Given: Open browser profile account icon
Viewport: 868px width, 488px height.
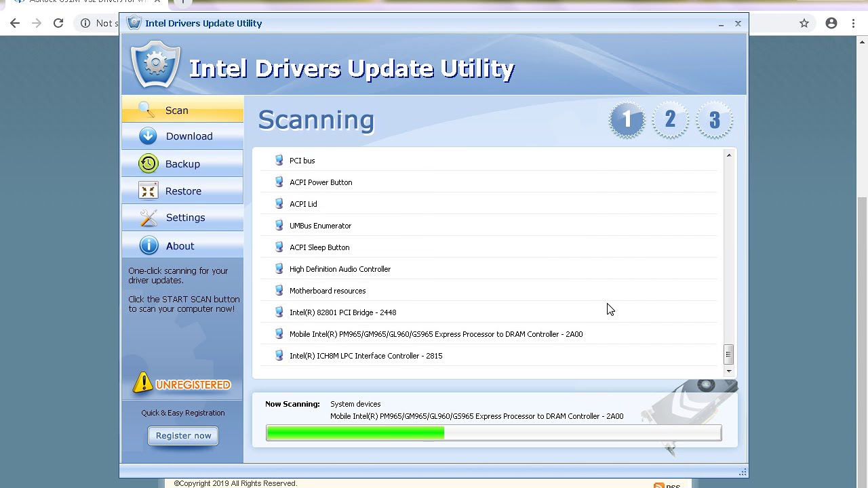Looking at the screenshot, I should [831, 23].
